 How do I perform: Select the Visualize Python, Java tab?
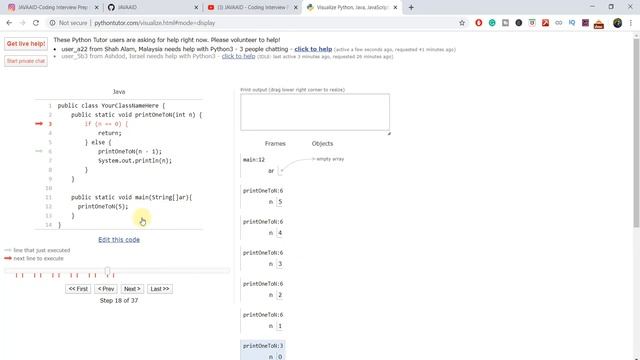click(351, 7)
